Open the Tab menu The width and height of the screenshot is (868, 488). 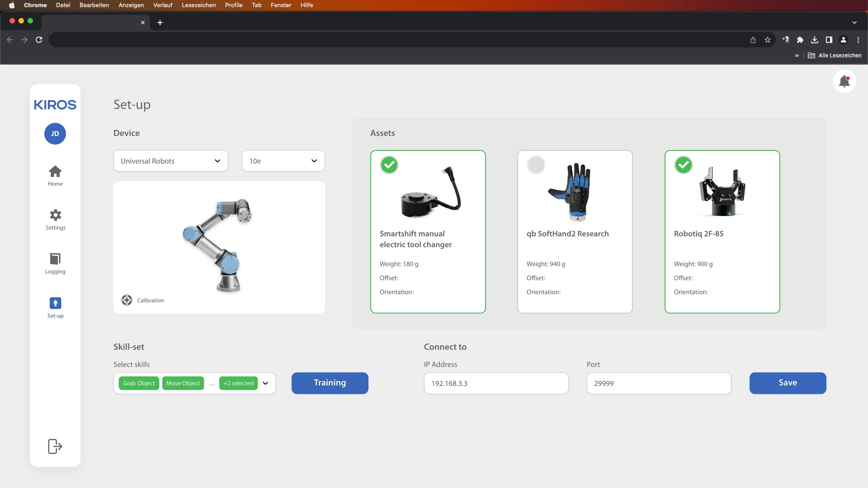(x=257, y=5)
